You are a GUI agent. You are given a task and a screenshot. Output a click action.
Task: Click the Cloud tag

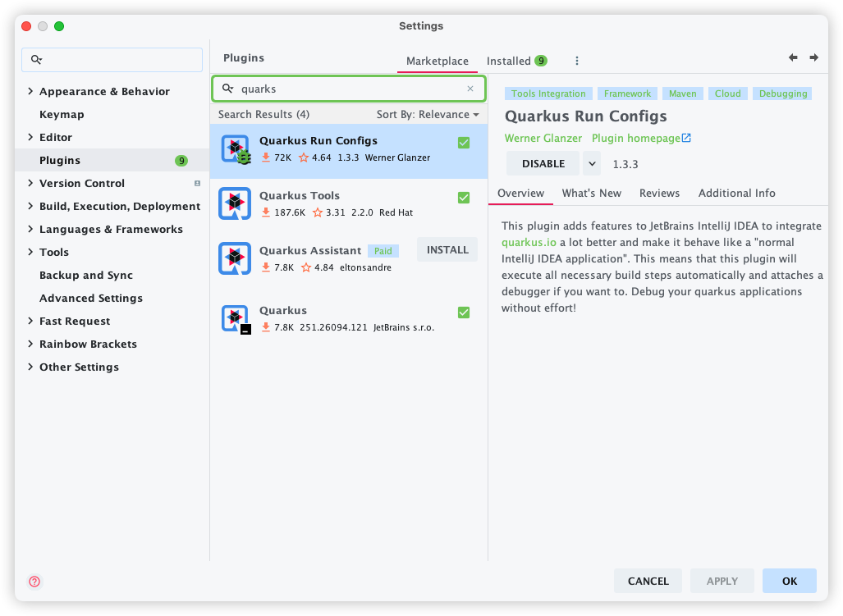(727, 94)
